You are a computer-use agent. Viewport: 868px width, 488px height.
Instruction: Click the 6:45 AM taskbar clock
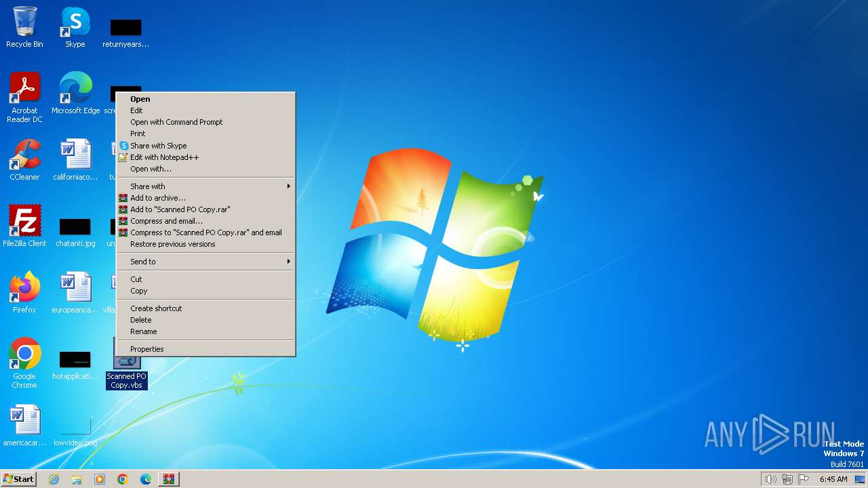tap(833, 479)
